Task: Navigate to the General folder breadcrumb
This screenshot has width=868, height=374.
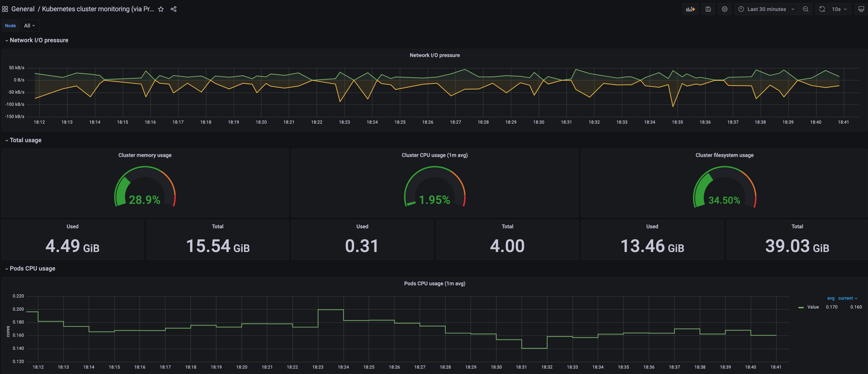Action: [x=22, y=9]
